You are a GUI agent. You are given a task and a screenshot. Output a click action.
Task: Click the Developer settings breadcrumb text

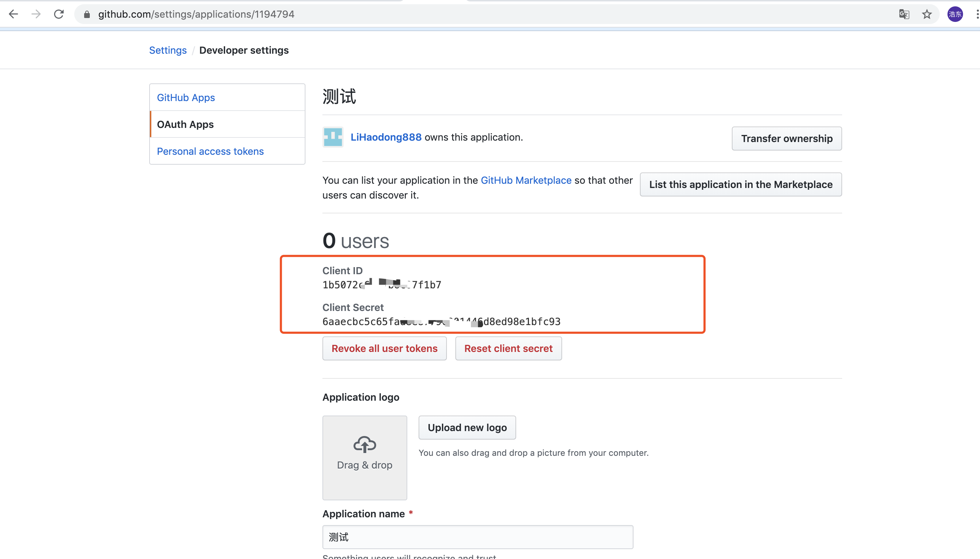[x=244, y=50]
